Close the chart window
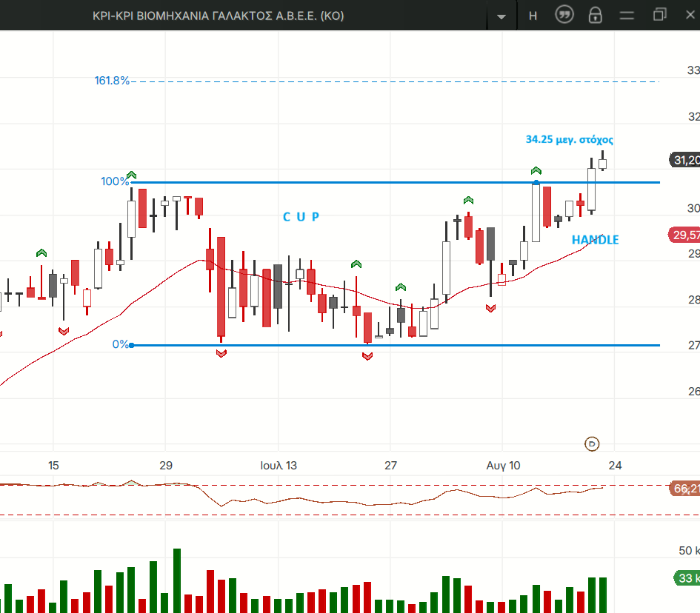The height and width of the screenshot is (613, 700). point(690,15)
